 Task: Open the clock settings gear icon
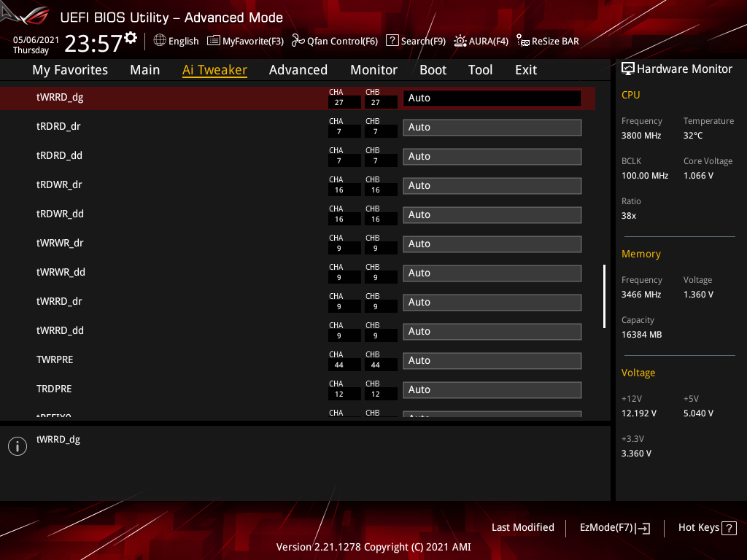click(x=131, y=38)
